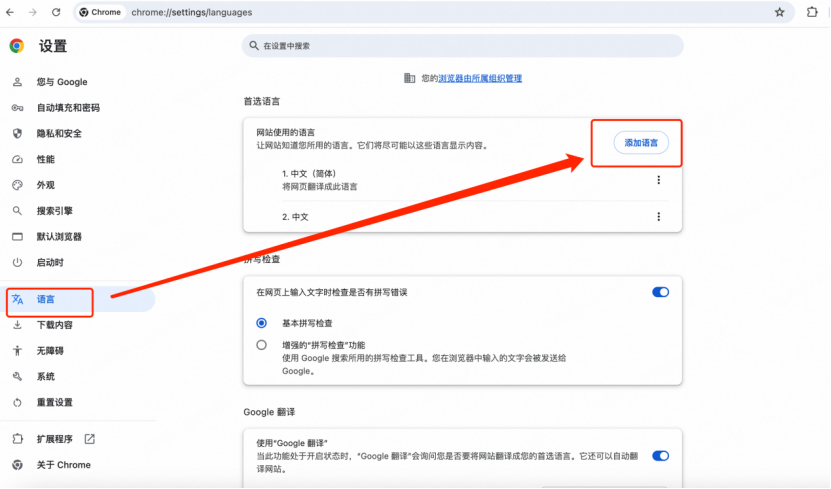831x489 pixels.
Task: Open 隐私和安全 settings
Action: coord(59,134)
